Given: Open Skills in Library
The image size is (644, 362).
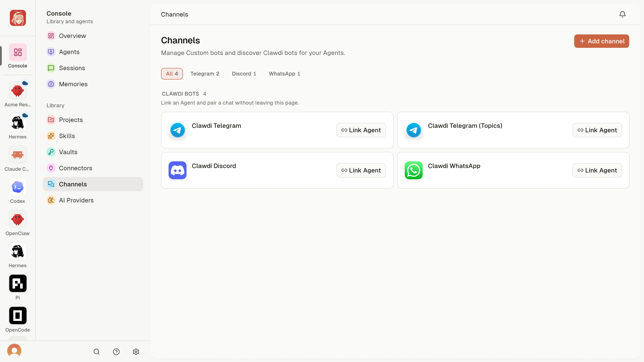Looking at the screenshot, I should [93, 136].
